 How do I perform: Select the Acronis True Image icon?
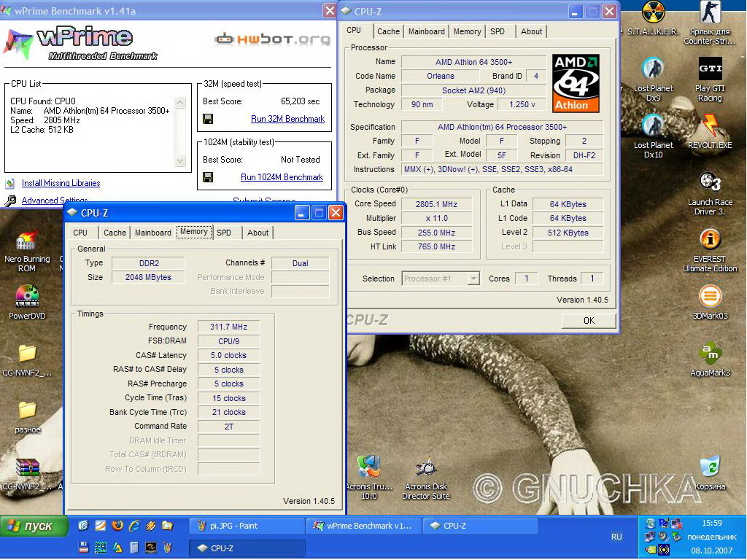click(x=368, y=467)
